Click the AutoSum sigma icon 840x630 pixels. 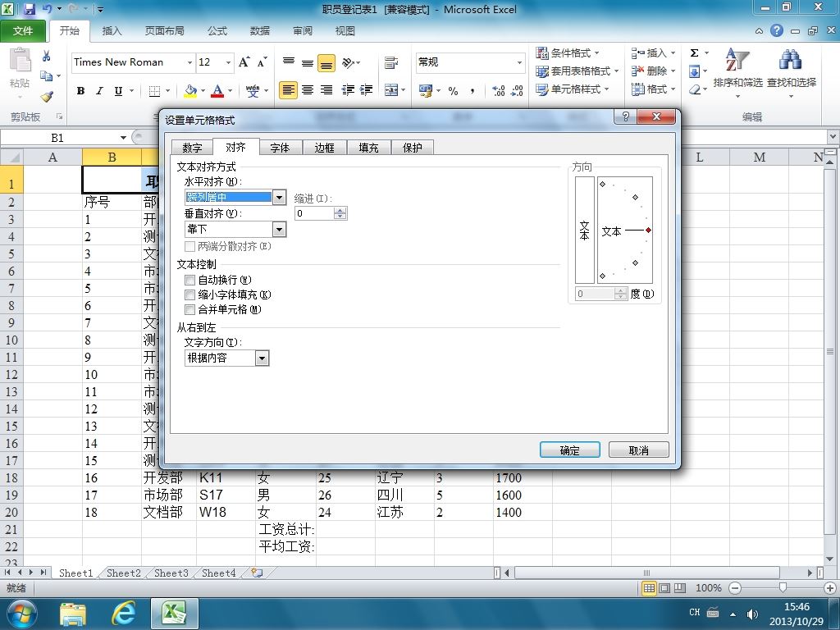coord(694,52)
